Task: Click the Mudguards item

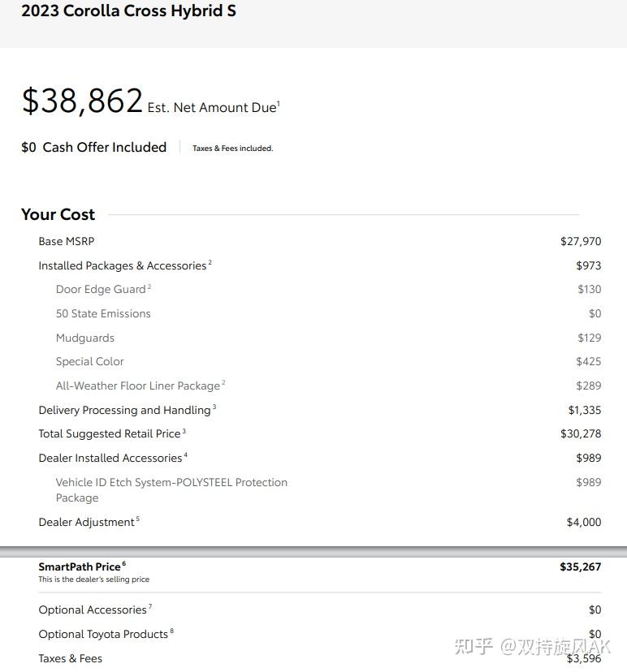Action: 85,338
